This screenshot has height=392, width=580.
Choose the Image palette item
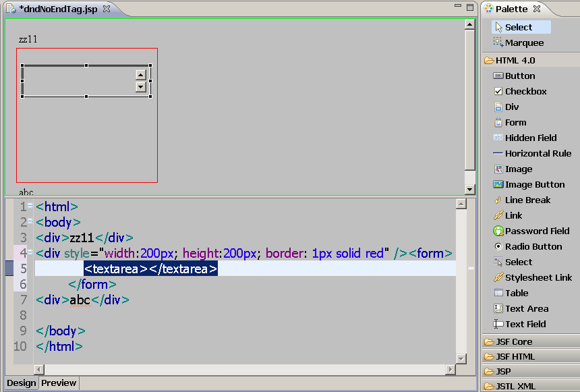(513, 169)
